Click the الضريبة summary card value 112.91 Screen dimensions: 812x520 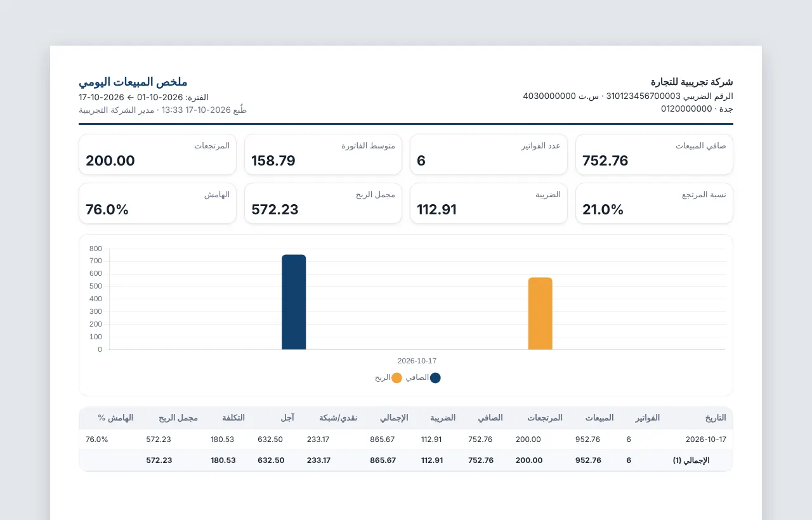click(x=436, y=209)
